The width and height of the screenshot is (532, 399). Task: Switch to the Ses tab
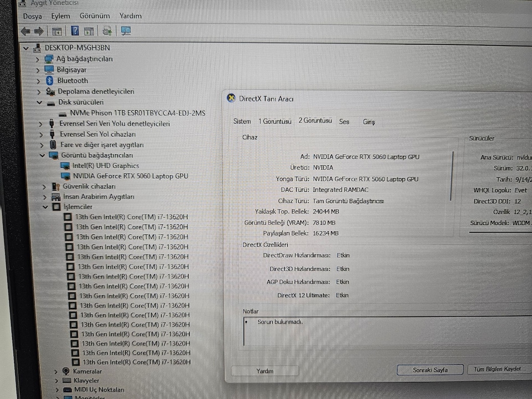344,122
